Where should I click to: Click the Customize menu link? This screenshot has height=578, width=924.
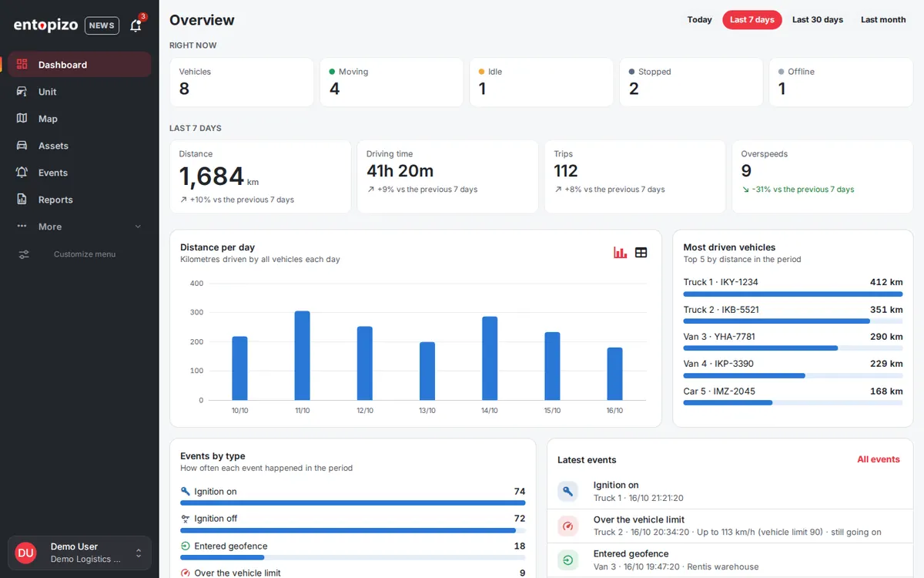coord(85,254)
